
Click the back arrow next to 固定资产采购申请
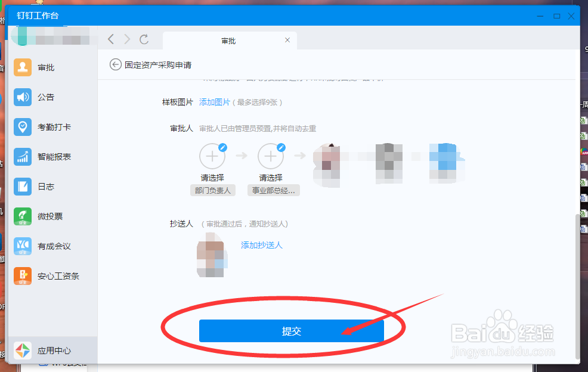click(x=115, y=64)
